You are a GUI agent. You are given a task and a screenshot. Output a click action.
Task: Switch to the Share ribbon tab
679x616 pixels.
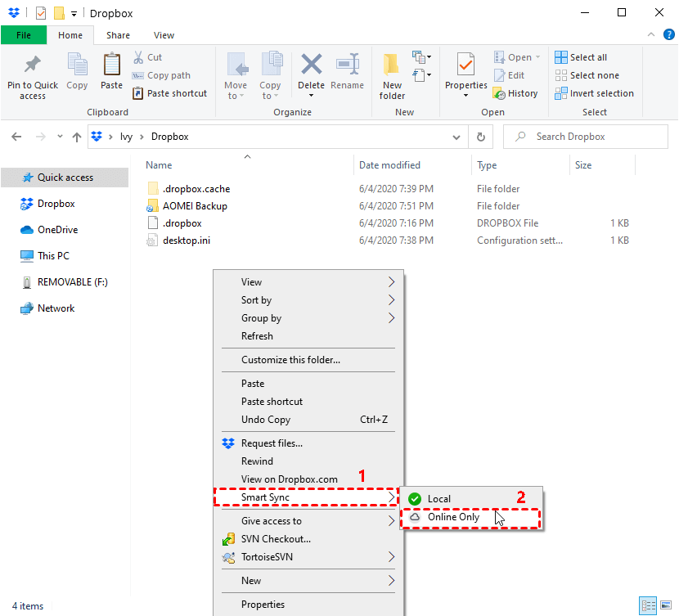click(x=118, y=35)
